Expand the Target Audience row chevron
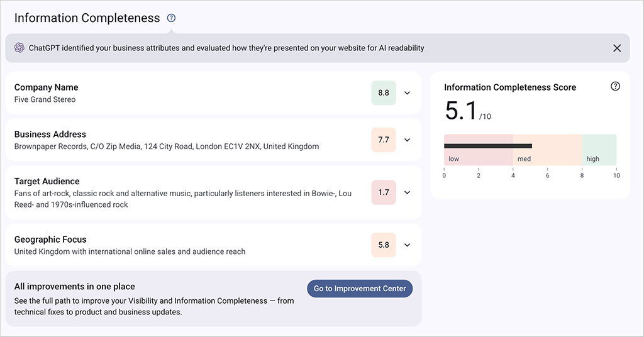 [x=407, y=192]
